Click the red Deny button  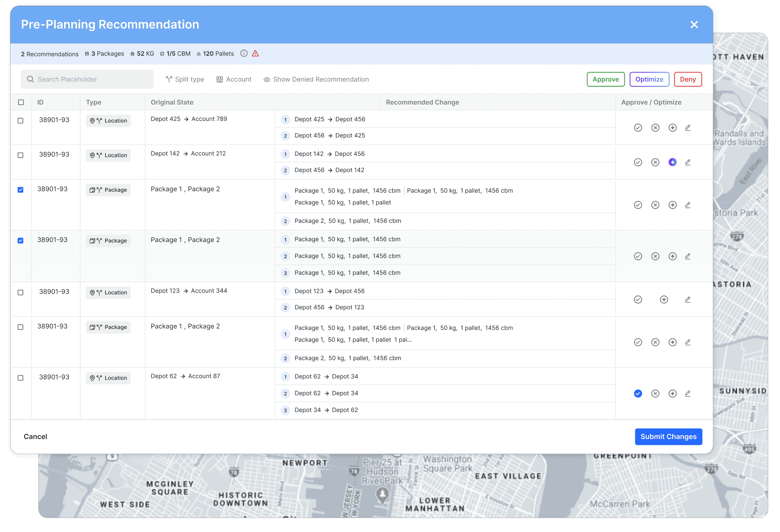pyautogui.click(x=688, y=79)
